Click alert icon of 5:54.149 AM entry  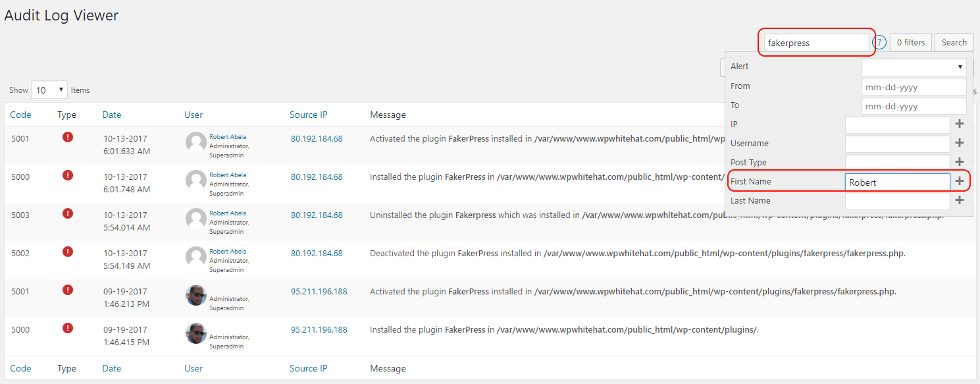point(67,252)
